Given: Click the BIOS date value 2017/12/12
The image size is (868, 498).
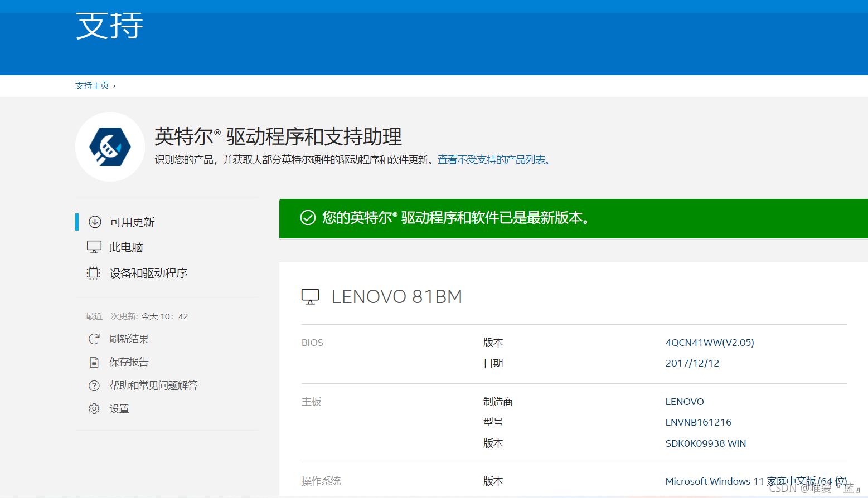Looking at the screenshot, I should 692,363.
